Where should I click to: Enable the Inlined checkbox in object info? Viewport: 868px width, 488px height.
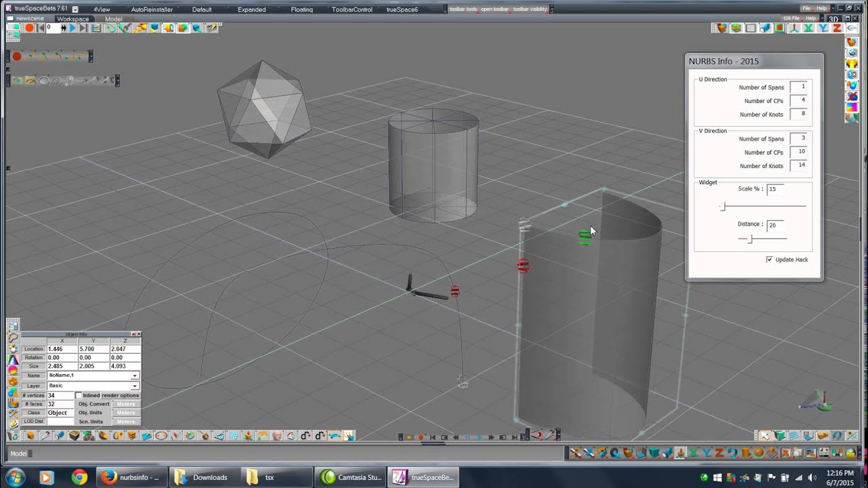pyautogui.click(x=79, y=396)
